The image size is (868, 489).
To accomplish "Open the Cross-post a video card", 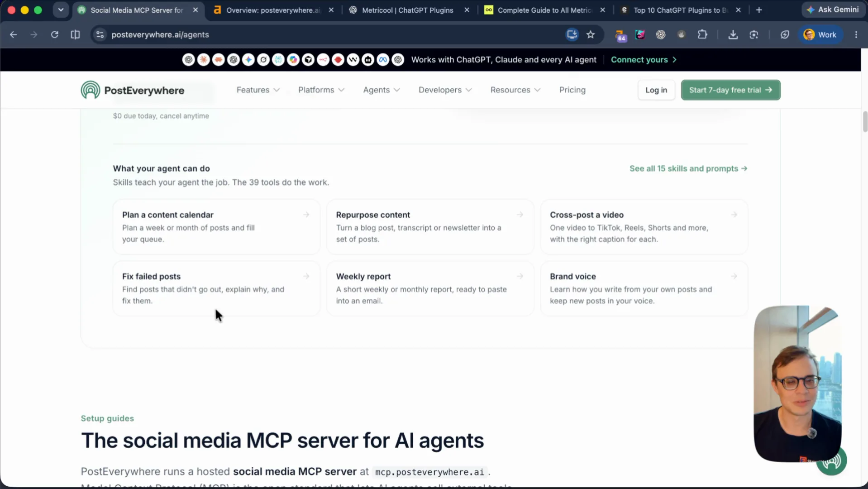I will [x=644, y=227].
